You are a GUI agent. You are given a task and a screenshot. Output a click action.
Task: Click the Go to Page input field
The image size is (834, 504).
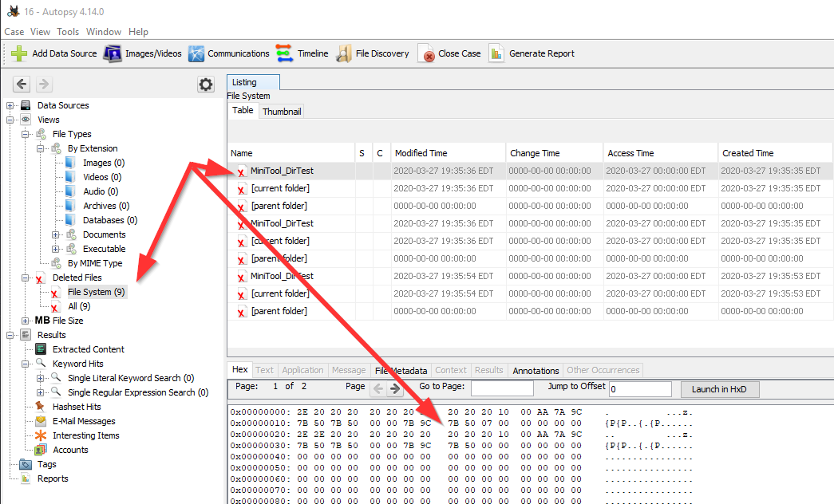[502, 388]
